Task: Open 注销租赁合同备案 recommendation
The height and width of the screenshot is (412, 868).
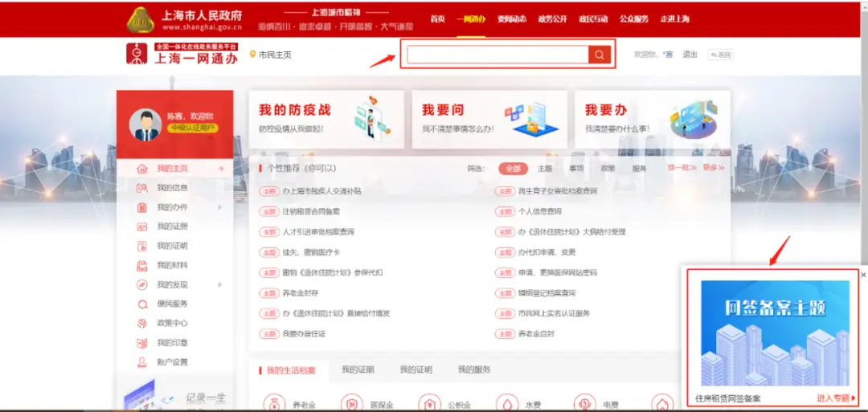Action: pyautogui.click(x=311, y=211)
